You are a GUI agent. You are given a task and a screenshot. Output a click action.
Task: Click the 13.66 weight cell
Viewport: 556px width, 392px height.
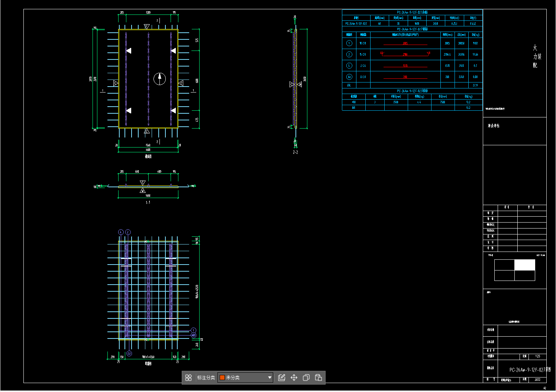pyautogui.click(x=475, y=54)
